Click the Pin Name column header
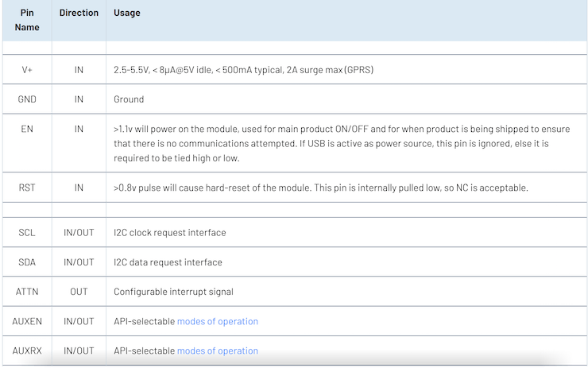The width and height of the screenshot is (588, 368). pos(26,20)
